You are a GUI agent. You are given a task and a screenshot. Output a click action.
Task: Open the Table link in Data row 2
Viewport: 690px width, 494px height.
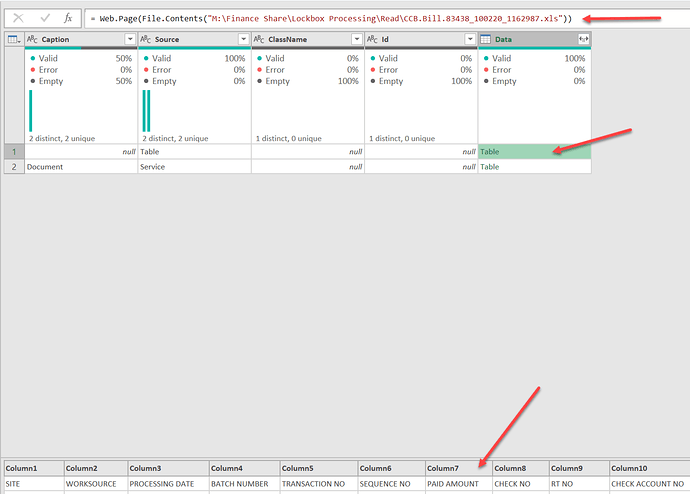click(x=489, y=167)
